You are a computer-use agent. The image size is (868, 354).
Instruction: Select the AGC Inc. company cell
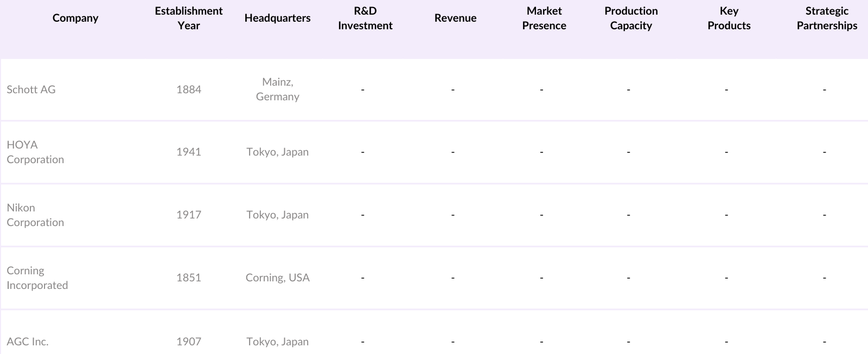coord(27,342)
